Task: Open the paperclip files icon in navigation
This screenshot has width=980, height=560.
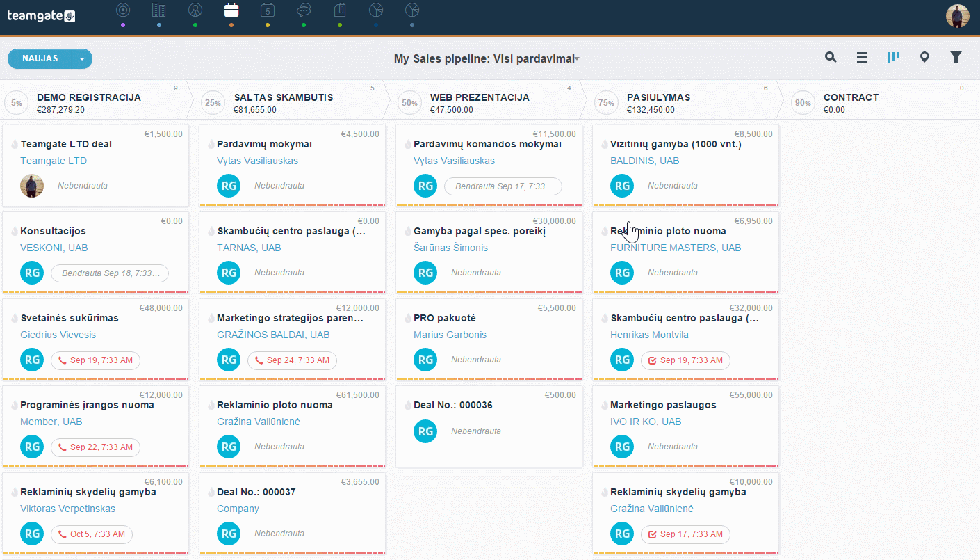Action: [340, 10]
